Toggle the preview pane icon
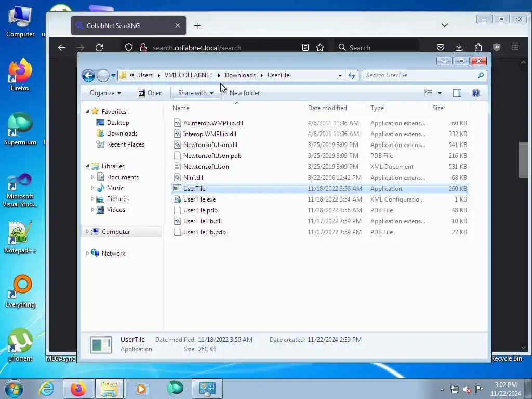This screenshot has width=532, height=399. click(457, 93)
